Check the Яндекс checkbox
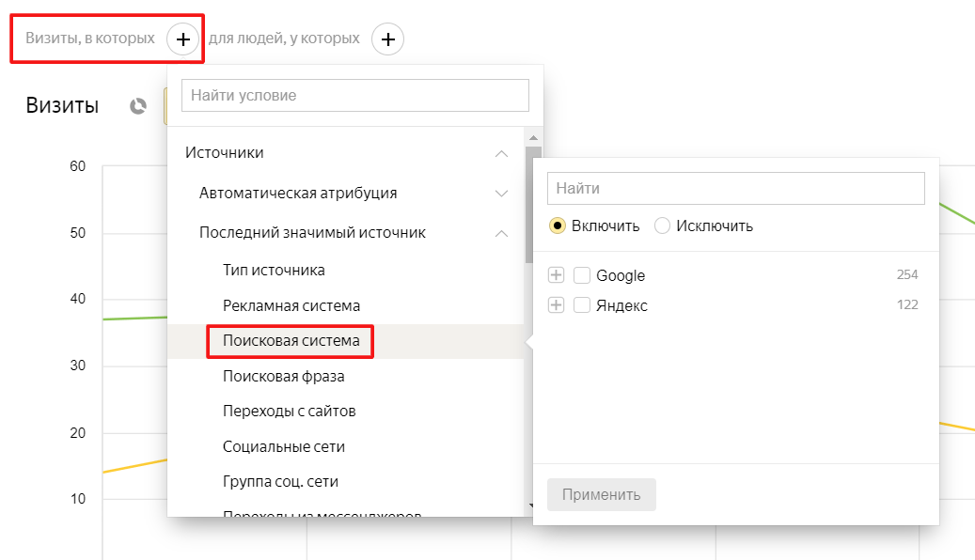Screen dimensions: 975x560 tap(581, 305)
